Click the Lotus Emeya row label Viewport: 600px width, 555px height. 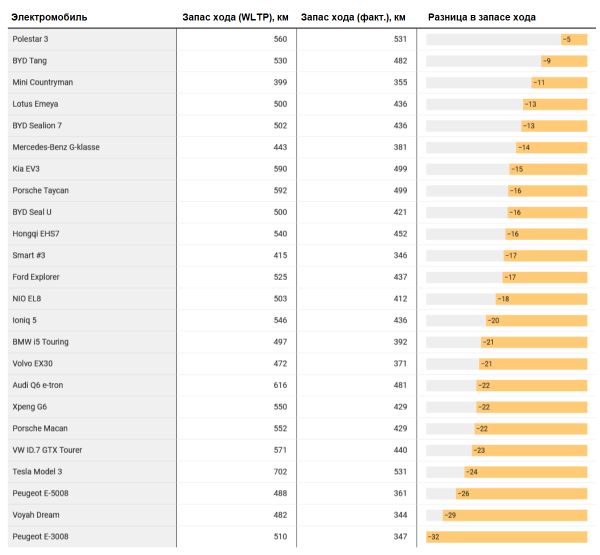(x=35, y=104)
